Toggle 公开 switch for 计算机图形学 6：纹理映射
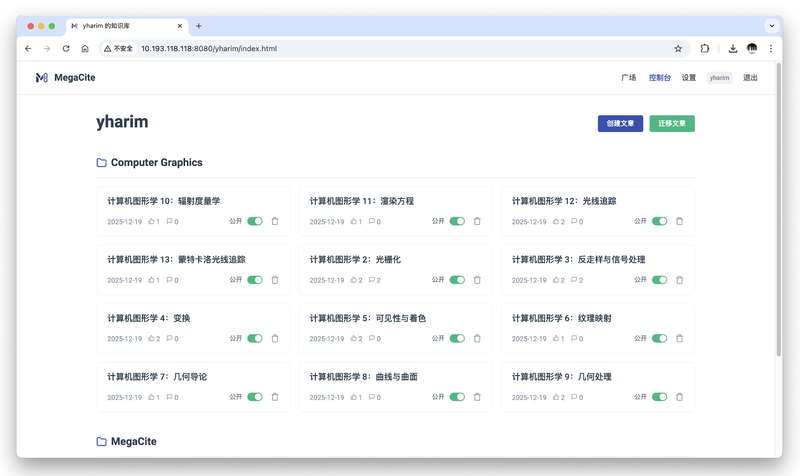 pyautogui.click(x=660, y=338)
